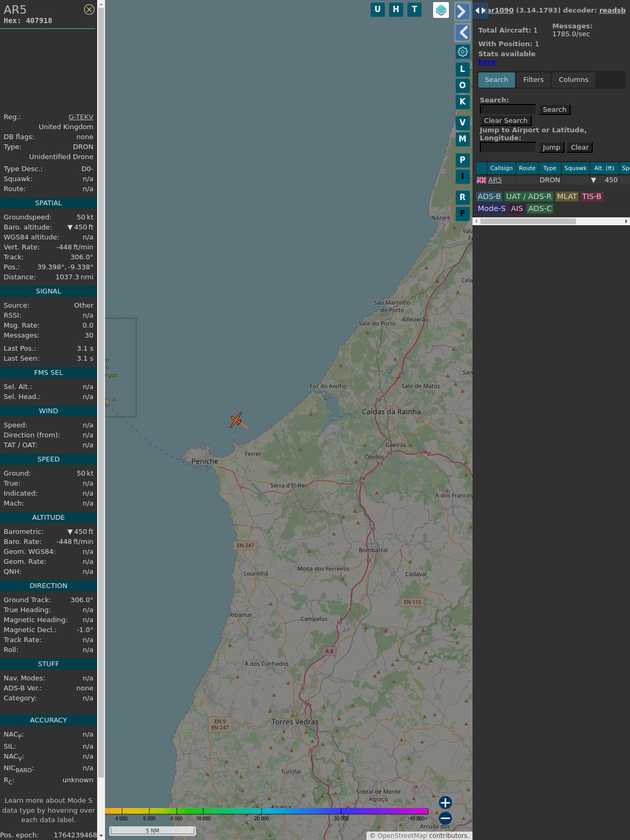Toggle the L labels button
This screenshot has width=630, height=840.
[463, 69]
